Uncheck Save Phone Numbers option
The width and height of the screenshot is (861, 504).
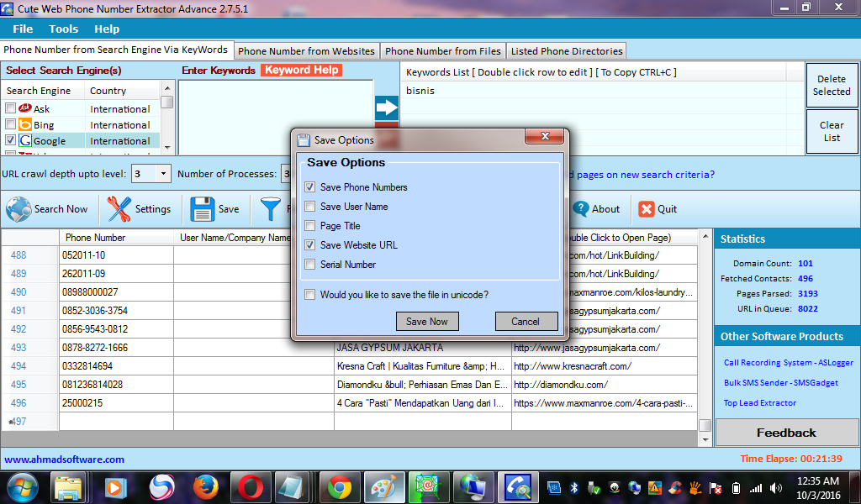pos(310,187)
